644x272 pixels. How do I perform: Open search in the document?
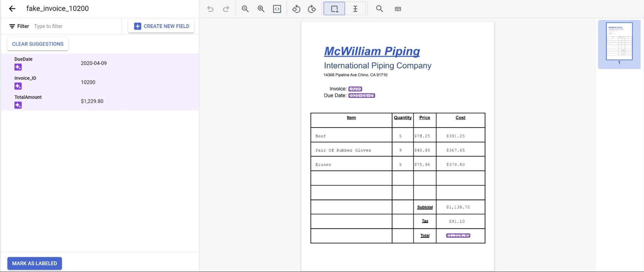click(x=380, y=9)
